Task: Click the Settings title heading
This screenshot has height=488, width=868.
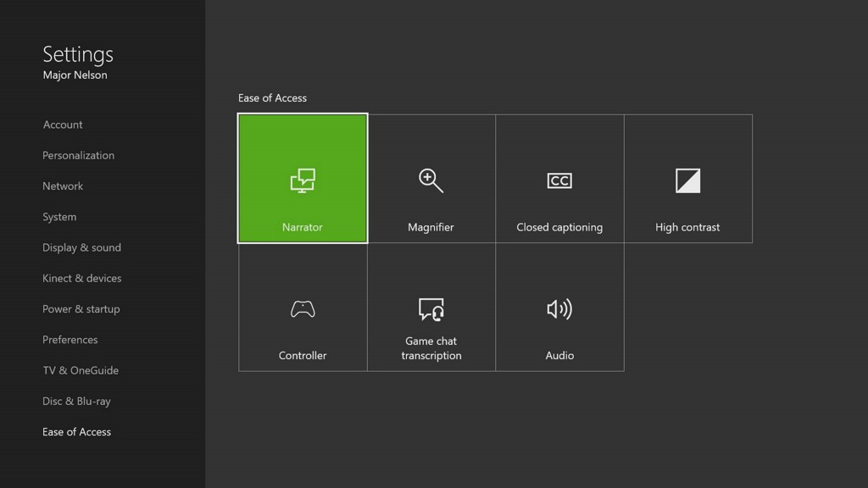Action: point(78,54)
